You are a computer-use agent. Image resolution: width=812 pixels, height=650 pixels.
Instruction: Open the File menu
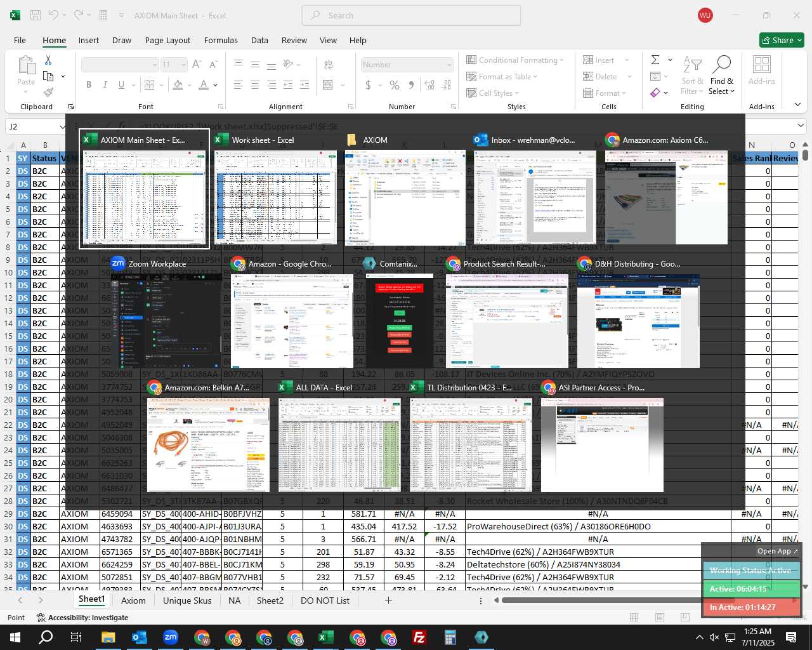click(x=20, y=40)
